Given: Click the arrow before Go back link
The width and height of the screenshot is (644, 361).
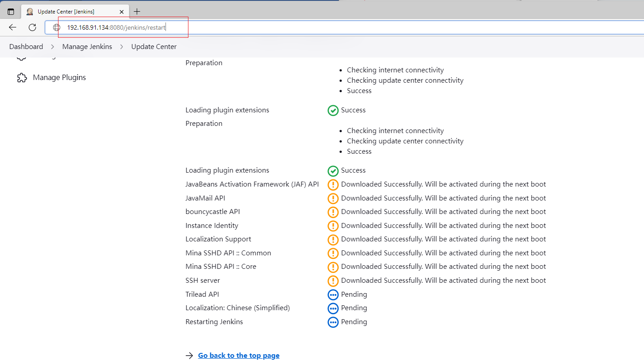Looking at the screenshot, I should coord(189,356).
